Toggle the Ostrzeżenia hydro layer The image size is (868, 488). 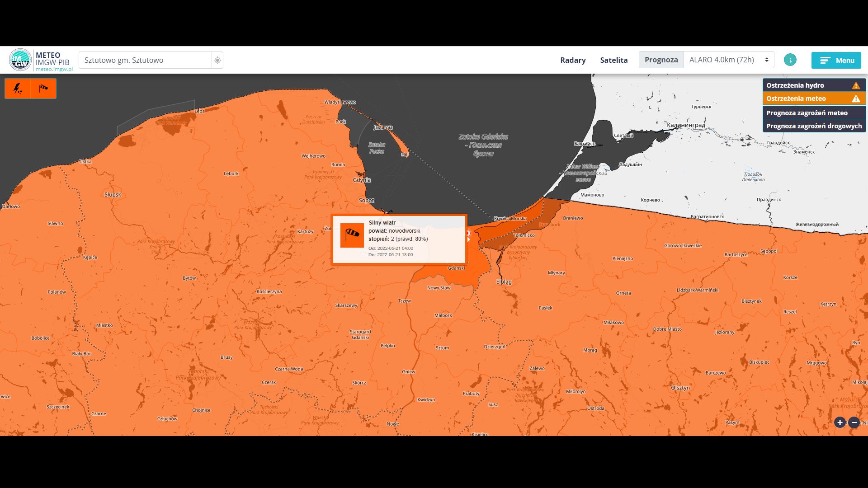[795, 85]
